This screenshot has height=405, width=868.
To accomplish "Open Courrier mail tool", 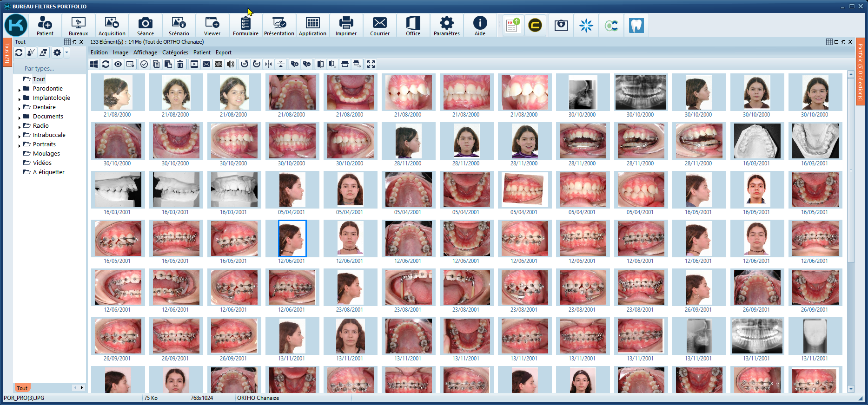I will click(x=379, y=26).
